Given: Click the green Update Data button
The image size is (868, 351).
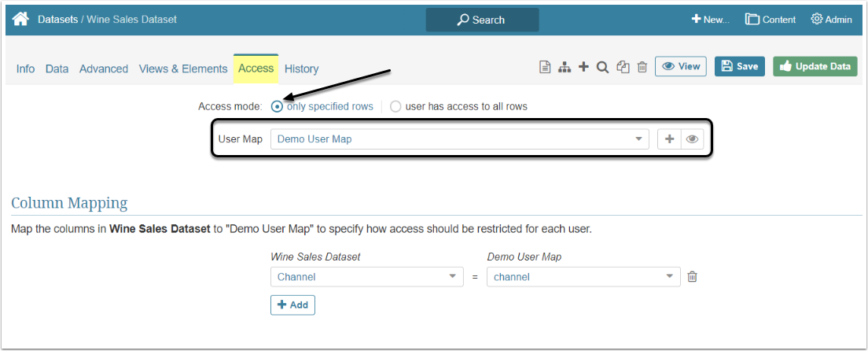Looking at the screenshot, I should click(815, 66).
